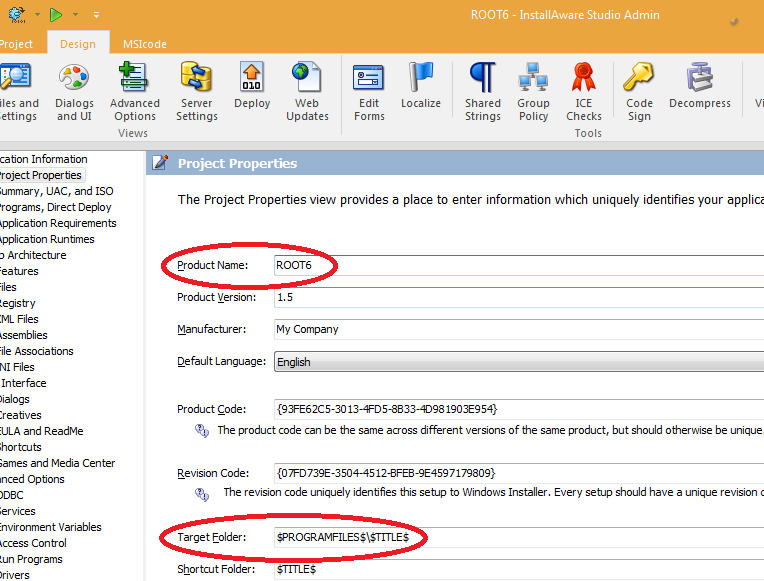
Task: Select Application Requirements in the sidebar
Action: coord(57,223)
